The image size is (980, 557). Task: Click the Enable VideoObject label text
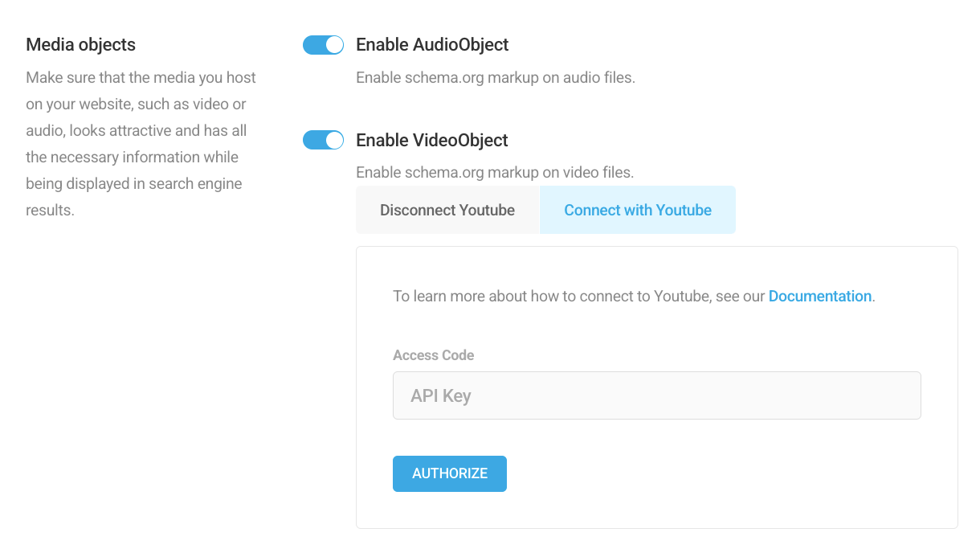[x=431, y=140]
